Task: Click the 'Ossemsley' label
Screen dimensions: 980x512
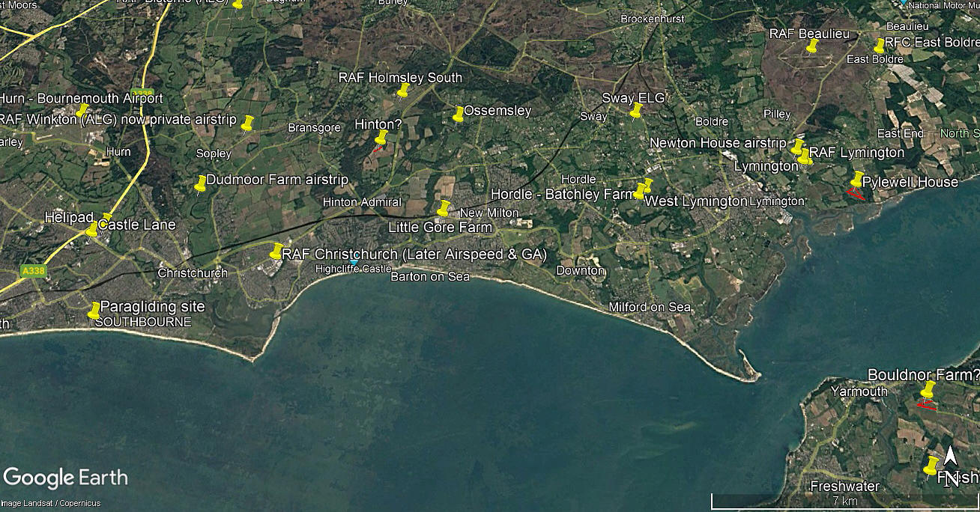Action: click(x=497, y=111)
